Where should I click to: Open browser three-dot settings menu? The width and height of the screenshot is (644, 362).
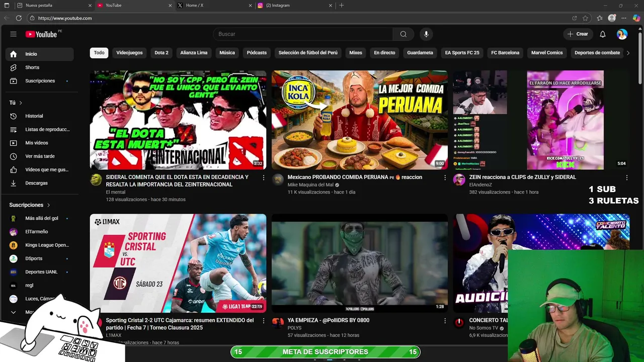coord(624,18)
